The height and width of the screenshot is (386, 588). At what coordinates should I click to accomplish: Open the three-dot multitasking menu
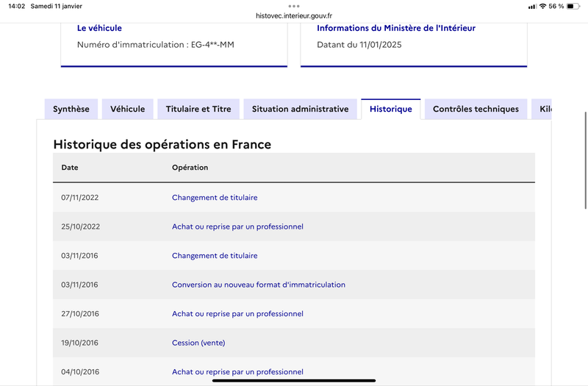click(x=294, y=6)
